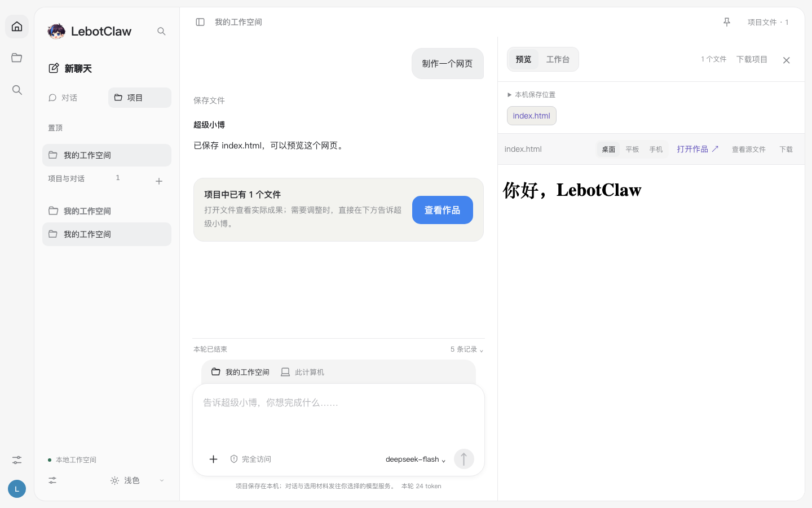Viewport: 812px width, 508px height.
Task: Open the user avatar L
Action: pyautogui.click(x=17, y=489)
